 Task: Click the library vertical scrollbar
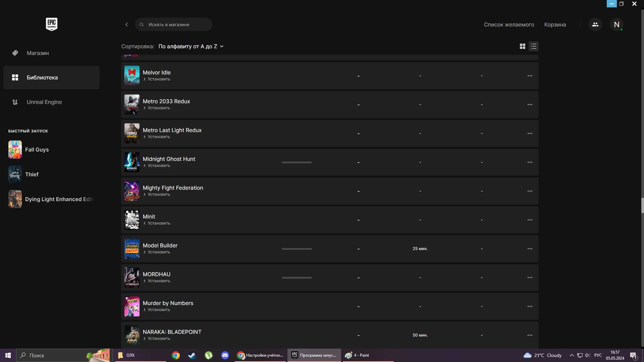(x=642, y=205)
